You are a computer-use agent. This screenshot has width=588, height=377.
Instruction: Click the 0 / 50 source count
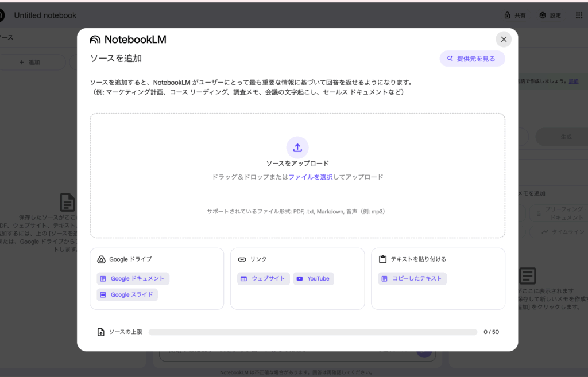click(x=492, y=332)
